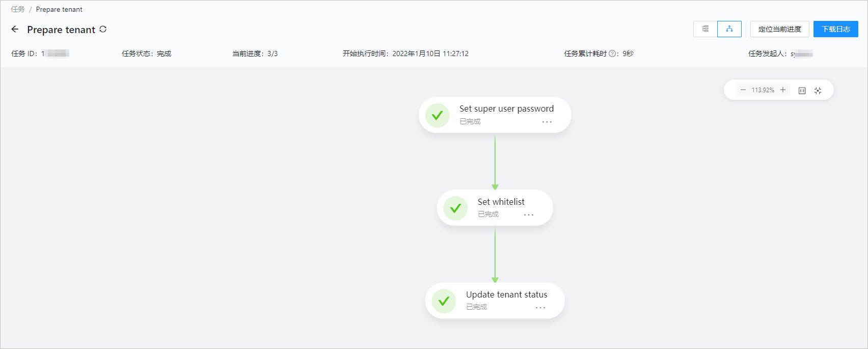Click the green check on Set whitelist
Screen dimensions: 868x349
click(x=455, y=208)
